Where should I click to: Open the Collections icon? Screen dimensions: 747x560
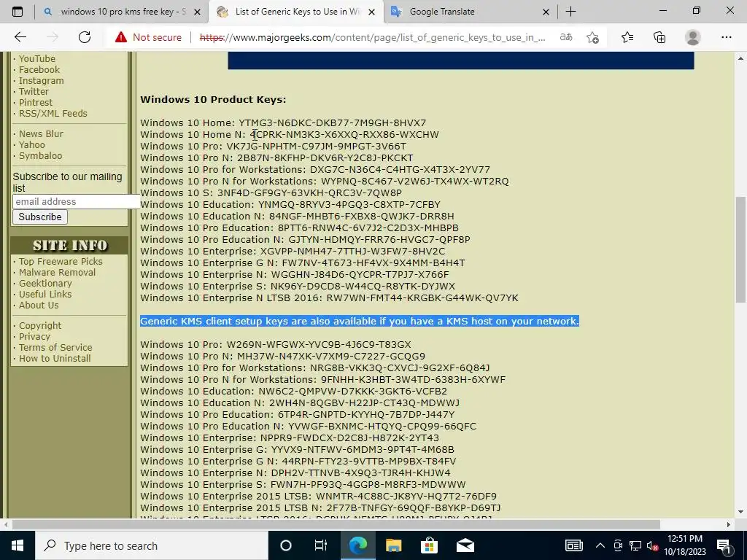pyautogui.click(x=659, y=37)
